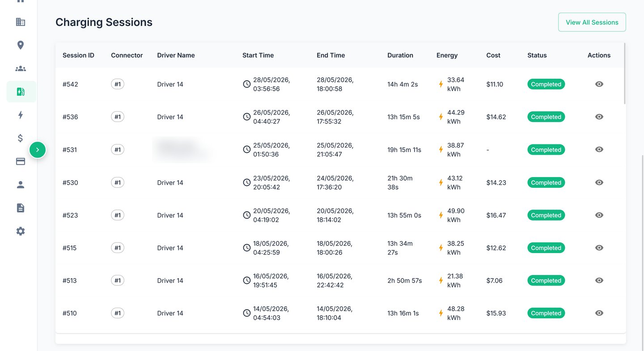Expand the sidebar with green chevron button

coord(38,150)
